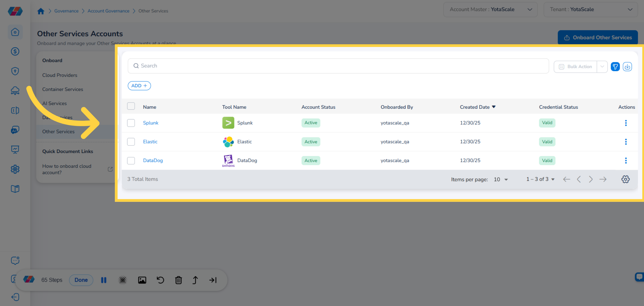Image resolution: width=644 pixels, height=306 pixels.
Task: Open the cloud services icon in sidebar
Action: click(x=15, y=91)
